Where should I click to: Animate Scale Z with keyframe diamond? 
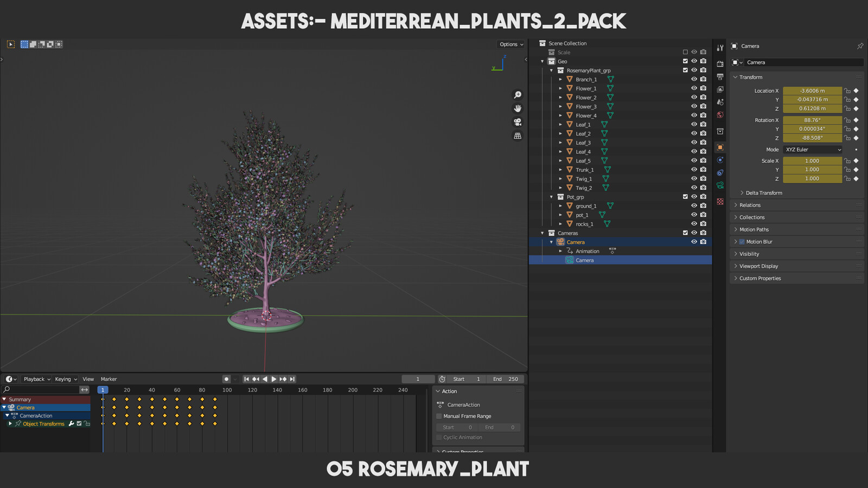[856, 178]
